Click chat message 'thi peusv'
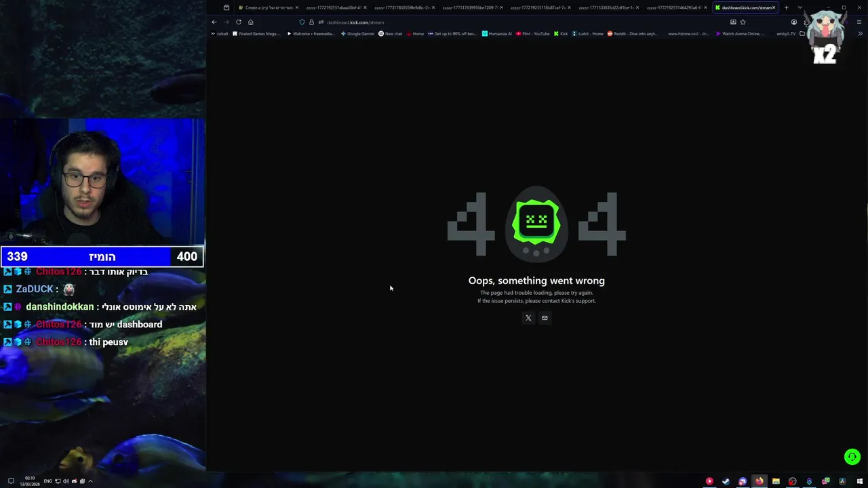The height and width of the screenshot is (488, 868). click(108, 342)
